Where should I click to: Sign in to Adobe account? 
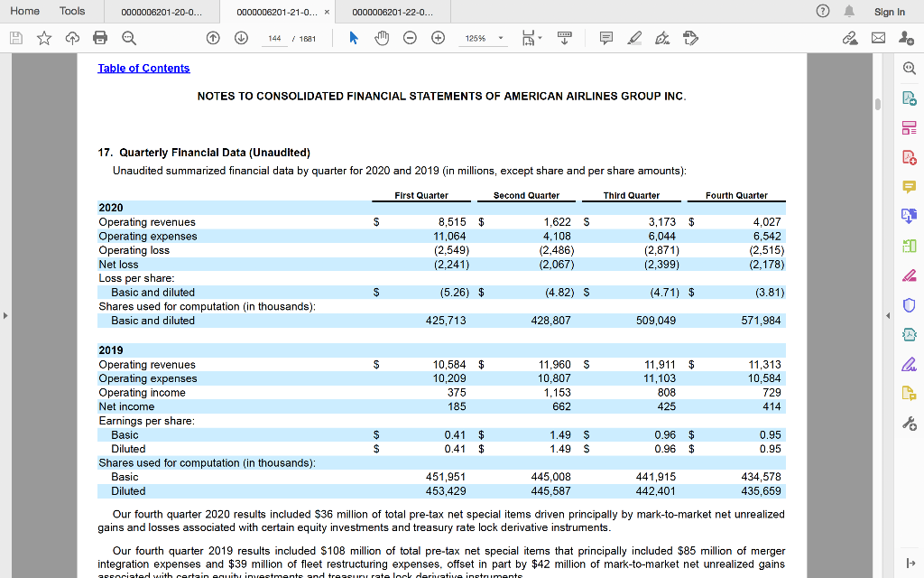pos(889,11)
